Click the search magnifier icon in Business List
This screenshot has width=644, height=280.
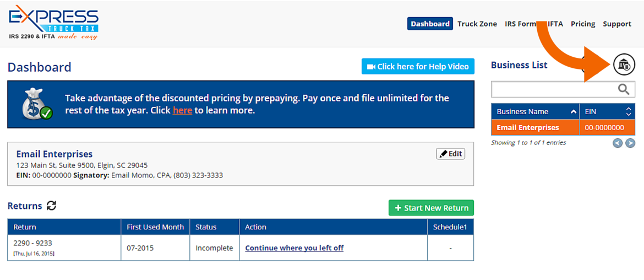pyautogui.click(x=624, y=89)
